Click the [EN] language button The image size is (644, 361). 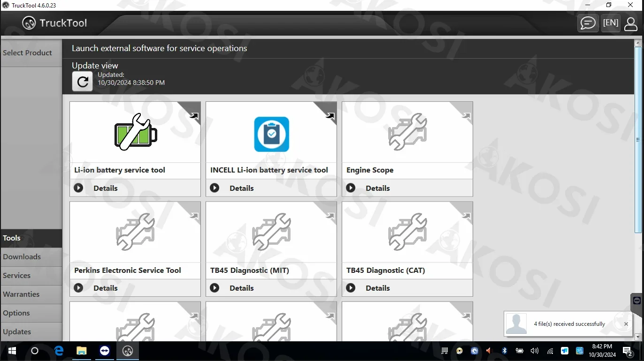click(x=611, y=23)
